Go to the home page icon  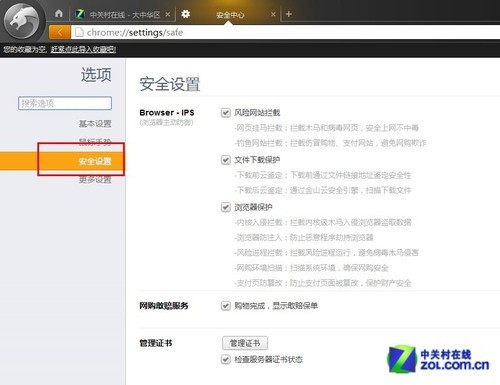[59, 14]
